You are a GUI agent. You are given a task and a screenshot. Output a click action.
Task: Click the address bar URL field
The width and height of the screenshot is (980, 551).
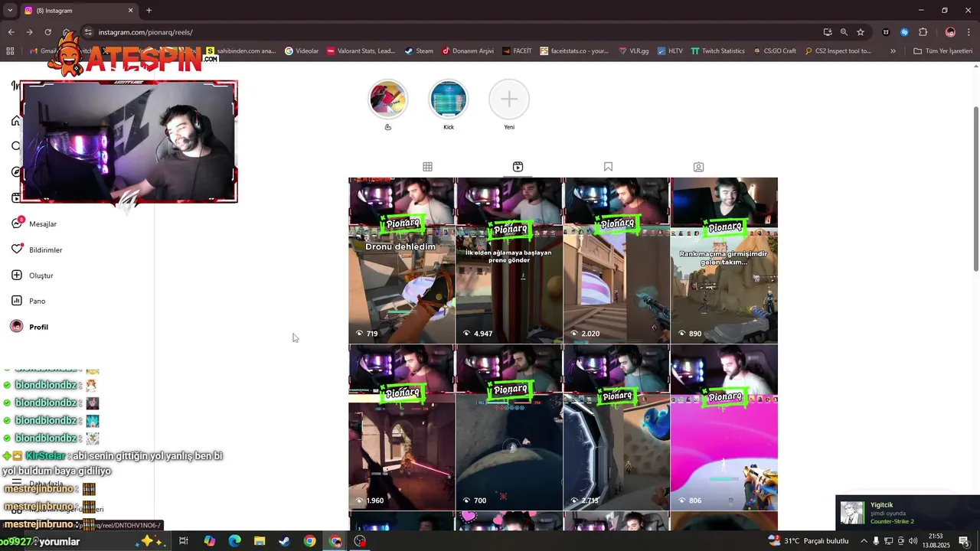(x=452, y=32)
